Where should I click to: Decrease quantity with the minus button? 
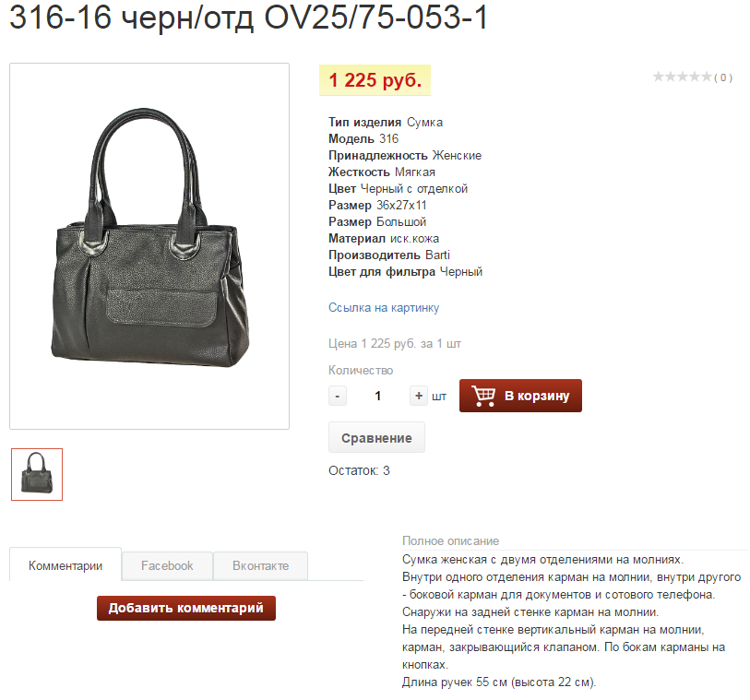pos(338,396)
